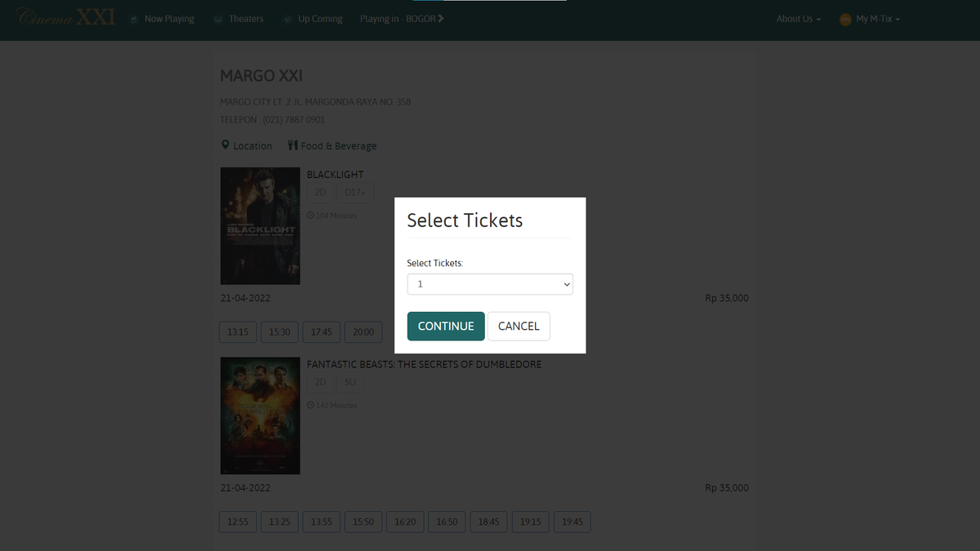The height and width of the screenshot is (551, 980).
Task: Click the Blacklight movie poster
Action: (261, 226)
